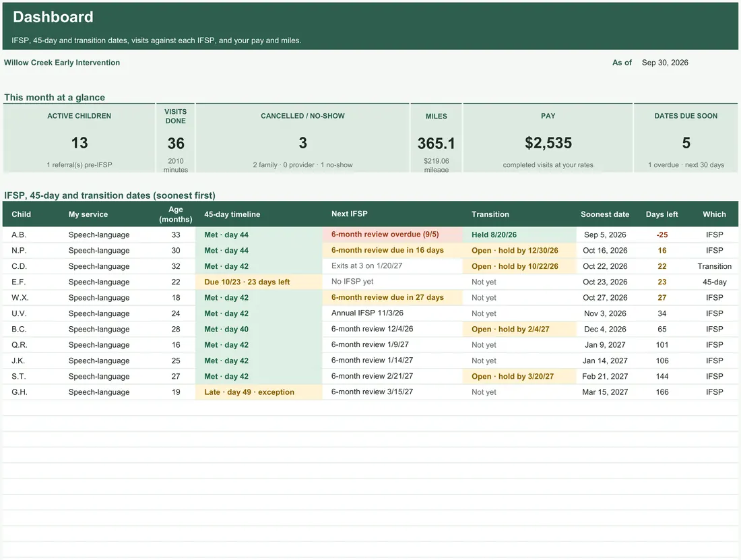Select child cell 'W.X.'

pyautogui.click(x=20, y=298)
